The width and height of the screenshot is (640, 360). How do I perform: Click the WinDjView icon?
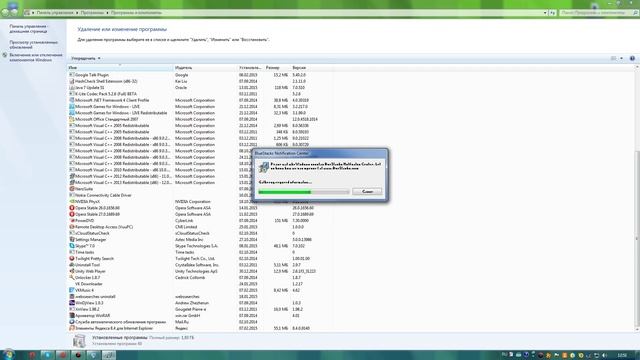72,303
